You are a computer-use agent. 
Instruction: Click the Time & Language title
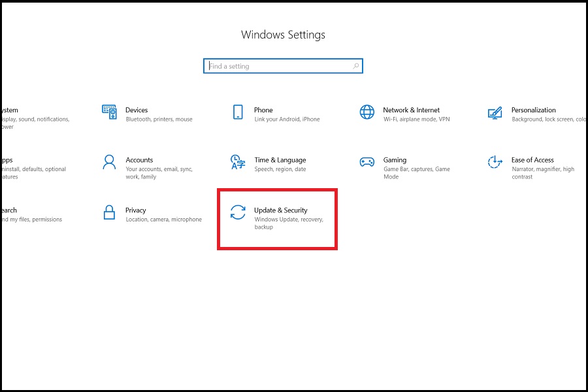[280, 160]
